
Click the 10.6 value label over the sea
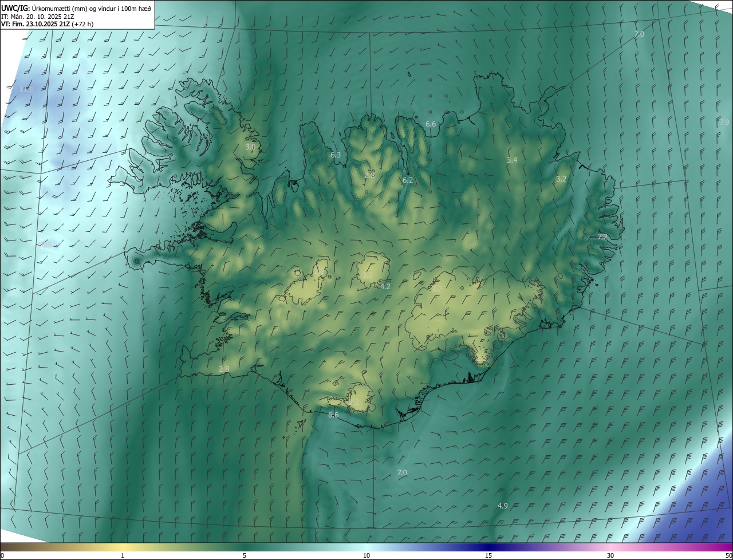coord(45,244)
